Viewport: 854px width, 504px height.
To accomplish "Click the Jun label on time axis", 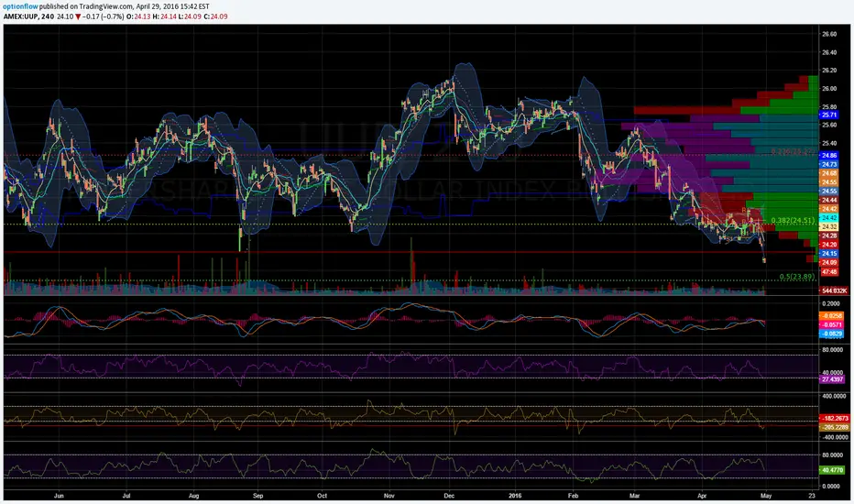I will 59,496.
